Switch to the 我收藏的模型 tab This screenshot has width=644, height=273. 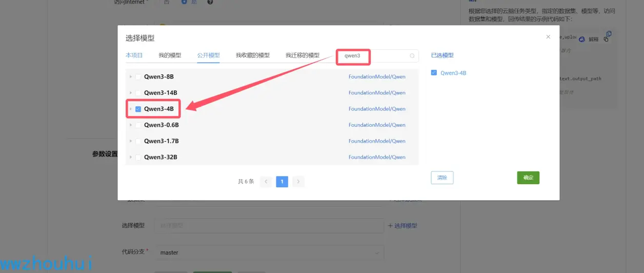pyautogui.click(x=253, y=55)
